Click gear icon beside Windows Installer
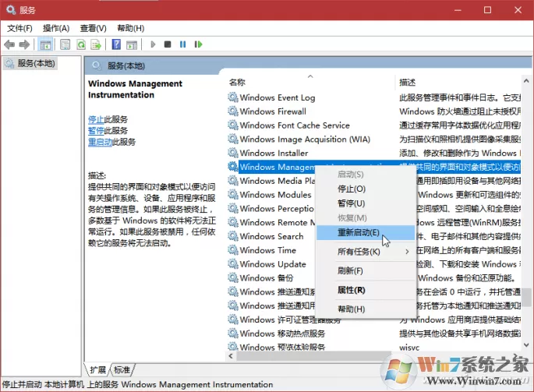This screenshot has height=392, width=534. pos(233,153)
